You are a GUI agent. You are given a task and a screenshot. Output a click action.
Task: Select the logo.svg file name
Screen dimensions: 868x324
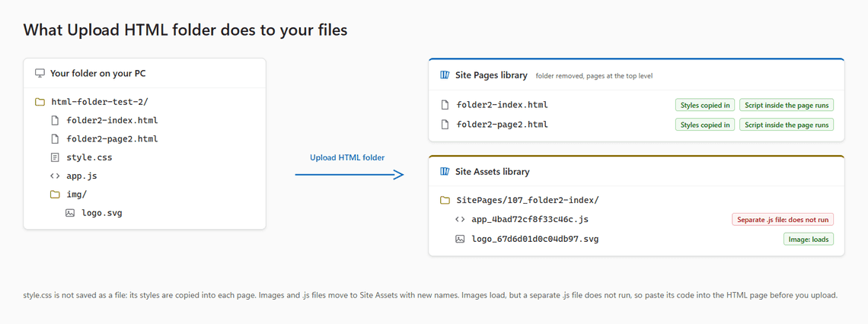point(102,212)
